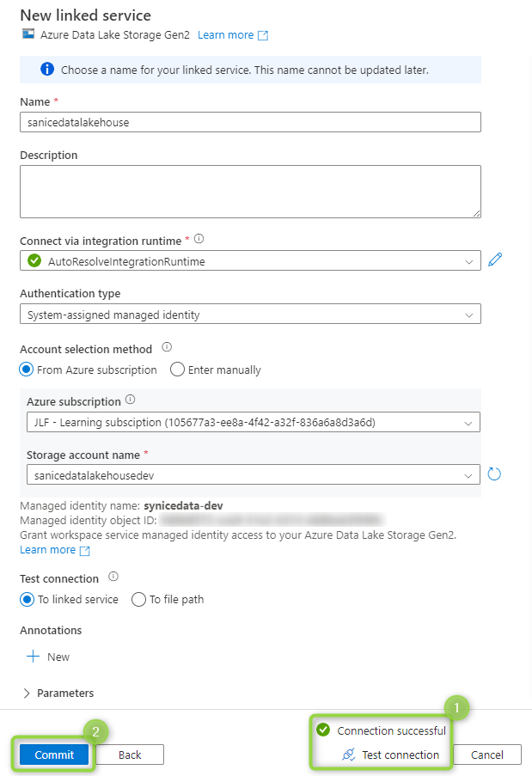Click into the Description text area

(250, 192)
